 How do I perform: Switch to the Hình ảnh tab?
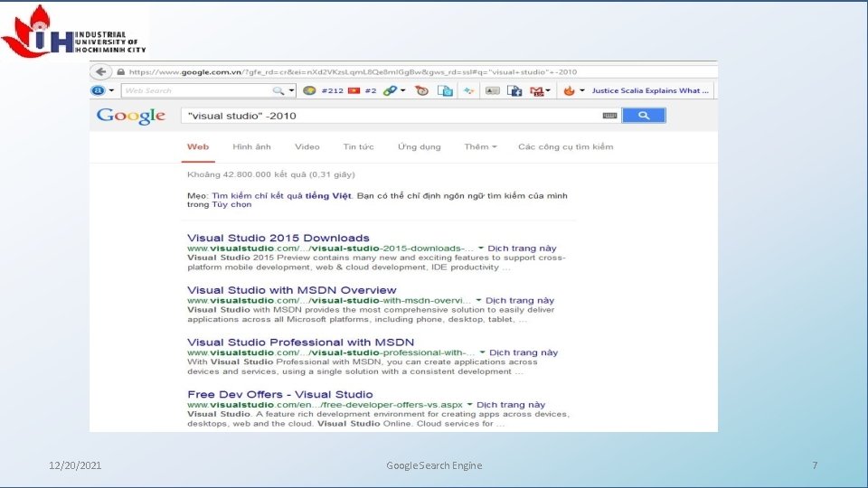(251, 147)
